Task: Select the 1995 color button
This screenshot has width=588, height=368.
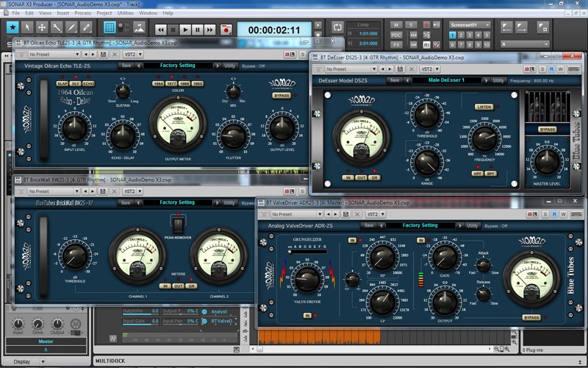Action: point(197,84)
